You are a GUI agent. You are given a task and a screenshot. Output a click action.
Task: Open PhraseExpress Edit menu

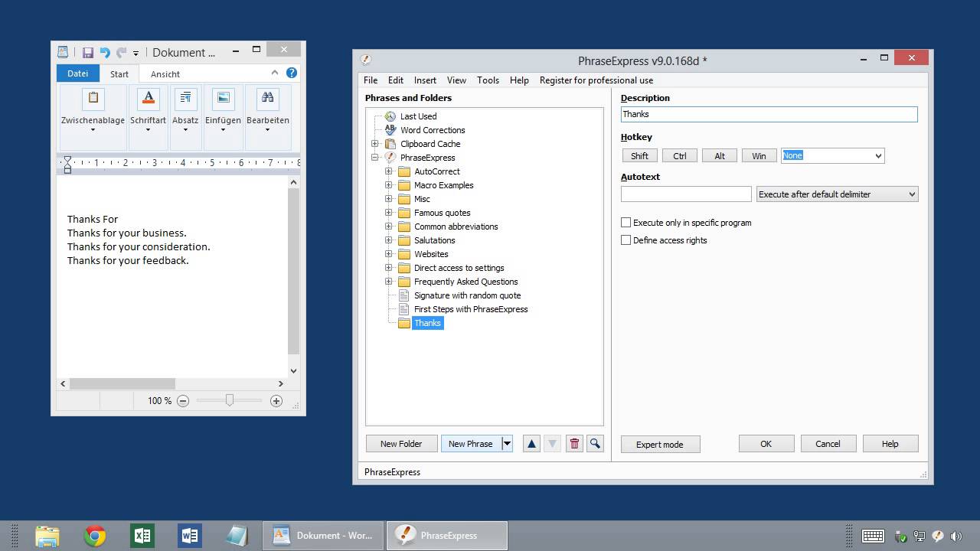[x=396, y=80]
